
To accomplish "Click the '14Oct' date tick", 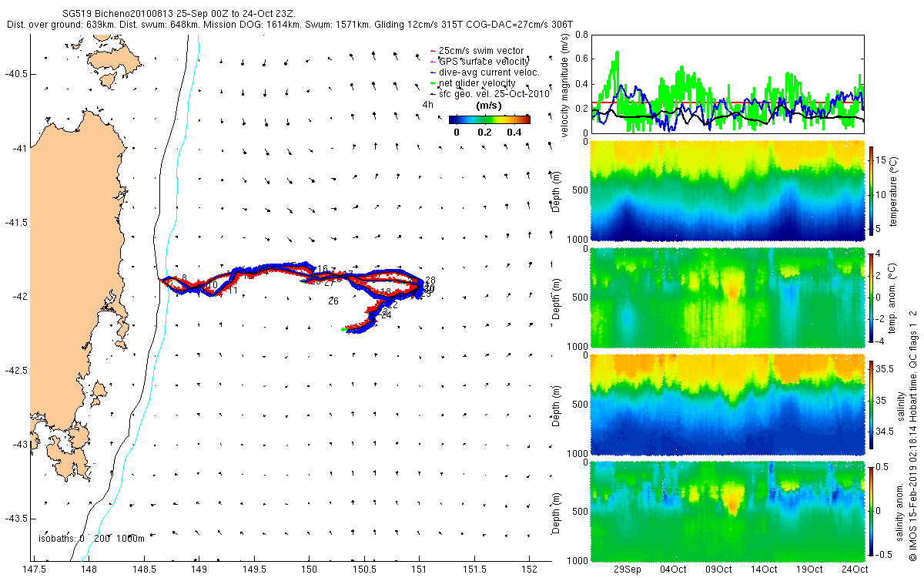I will point(764,569).
